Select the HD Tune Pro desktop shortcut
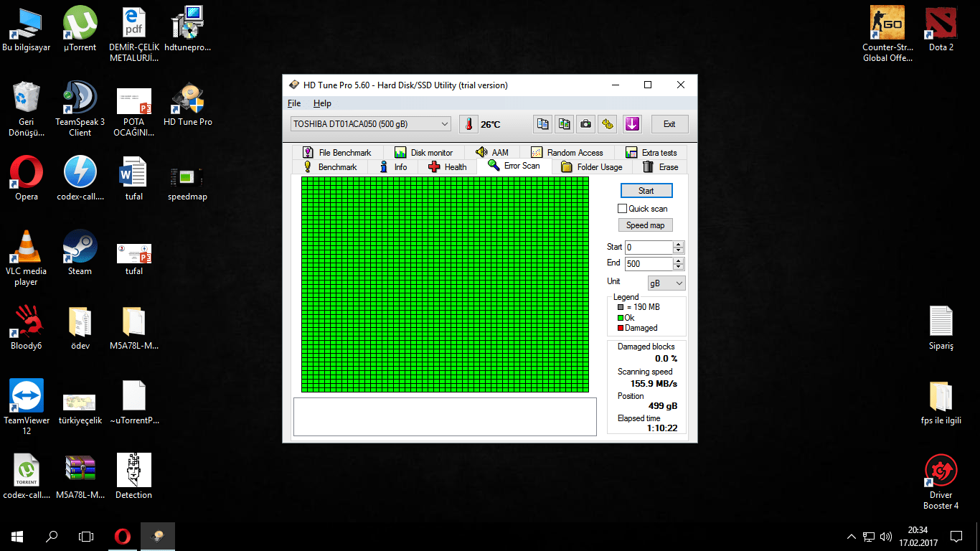980x551 pixels. 188,104
